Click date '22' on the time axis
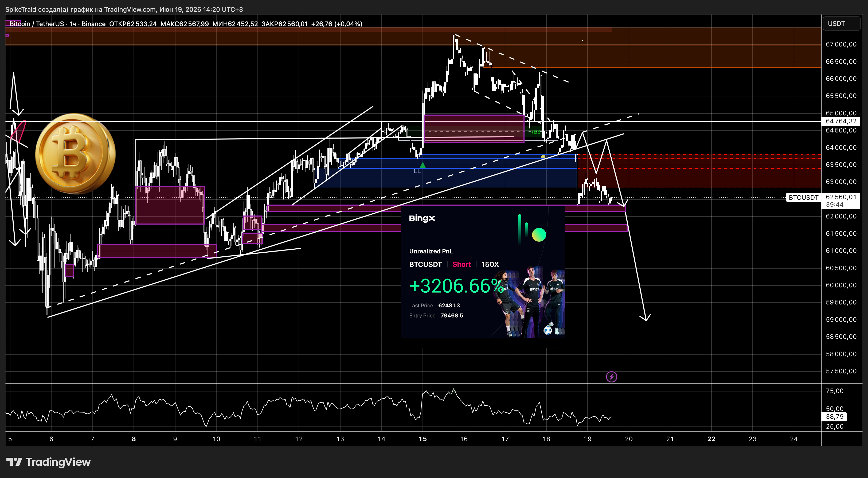 coord(711,439)
